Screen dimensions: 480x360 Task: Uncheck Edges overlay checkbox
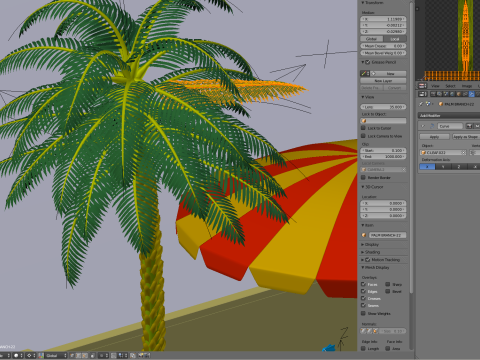click(363, 291)
